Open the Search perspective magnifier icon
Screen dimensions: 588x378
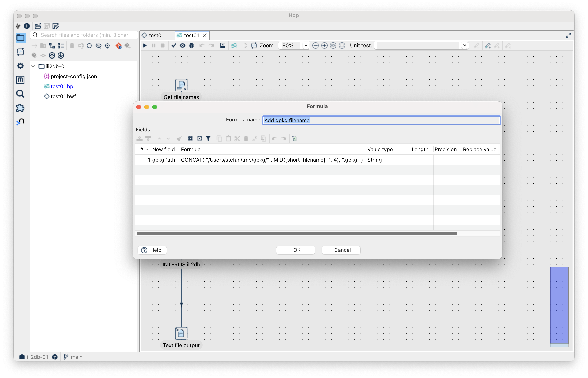click(x=20, y=94)
